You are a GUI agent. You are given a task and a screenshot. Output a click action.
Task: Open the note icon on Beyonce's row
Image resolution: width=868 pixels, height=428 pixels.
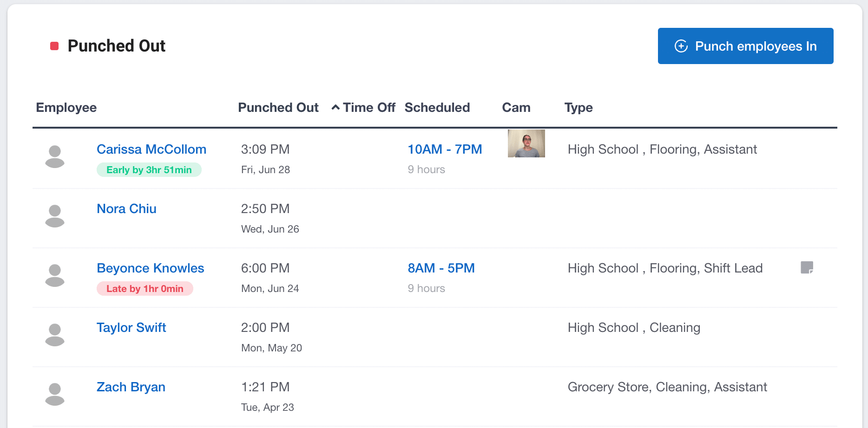pos(807,267)
